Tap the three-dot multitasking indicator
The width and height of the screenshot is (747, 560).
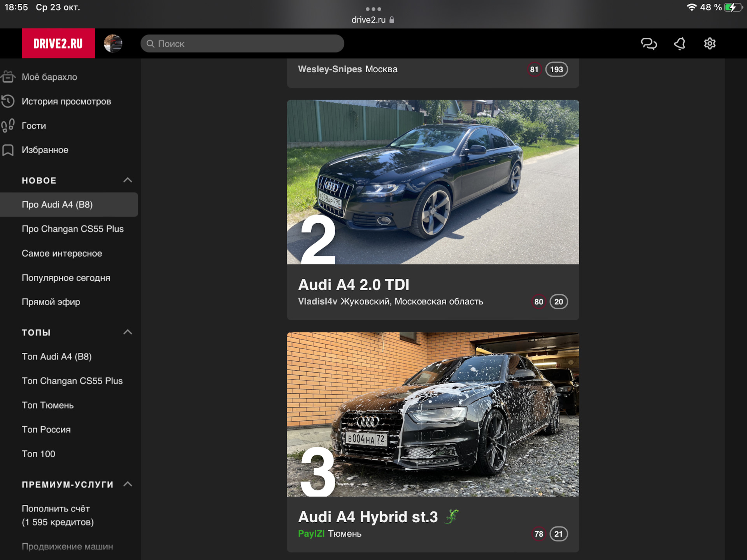coord(373,9)
